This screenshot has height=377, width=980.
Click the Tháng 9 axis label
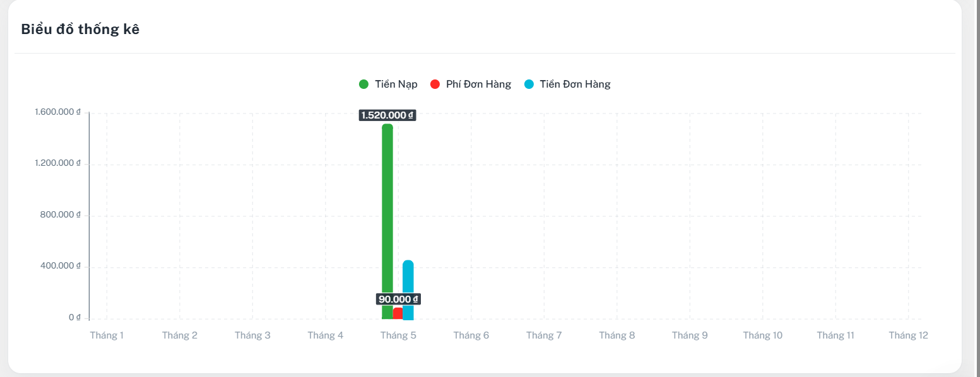[x=690, y=335]
